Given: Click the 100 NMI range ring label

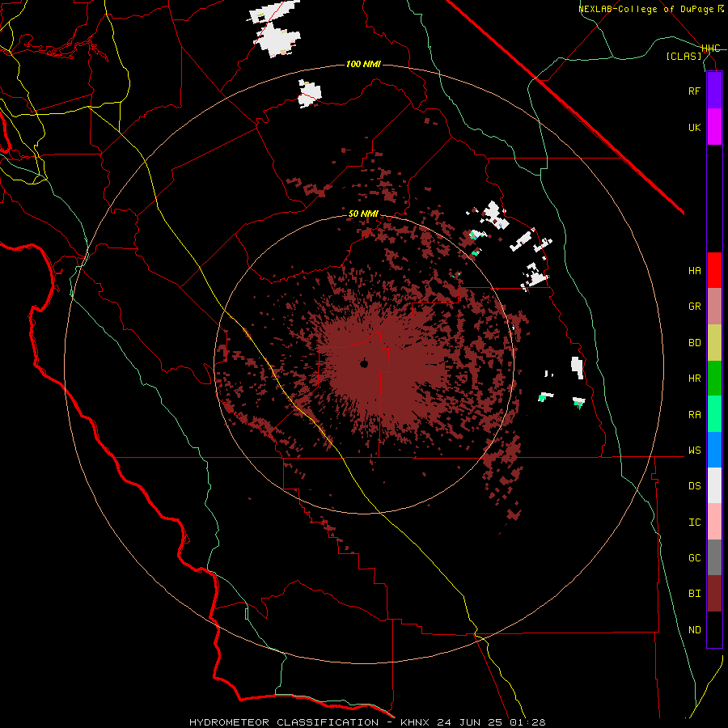Looking at the screenshot, I should 363,64.
